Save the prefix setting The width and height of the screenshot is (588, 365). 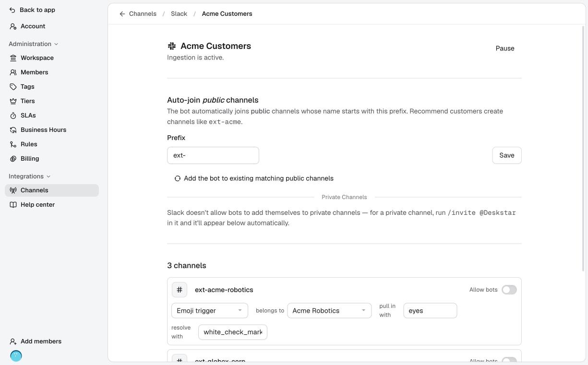point(507,155)
